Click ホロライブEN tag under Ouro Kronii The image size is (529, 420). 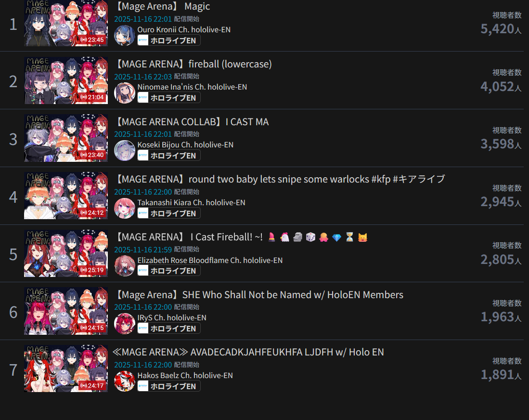(169, 40)
